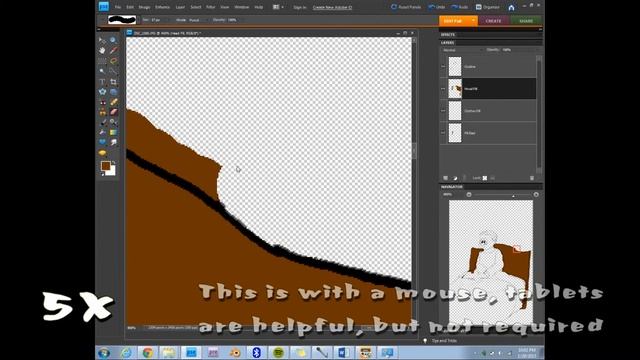Screen dimensions: 640x360
Task: Select the Brush tool
Action: point(102,122)
